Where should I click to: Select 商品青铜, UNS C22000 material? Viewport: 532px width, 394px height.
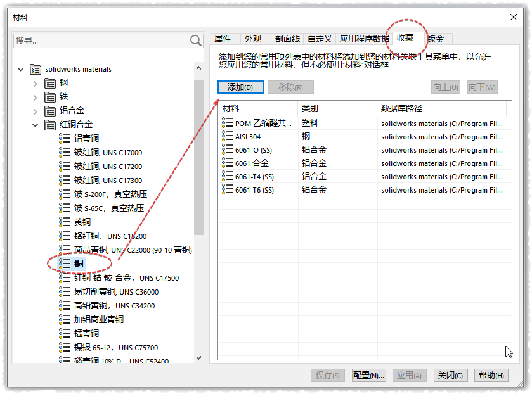click(133, 250)
